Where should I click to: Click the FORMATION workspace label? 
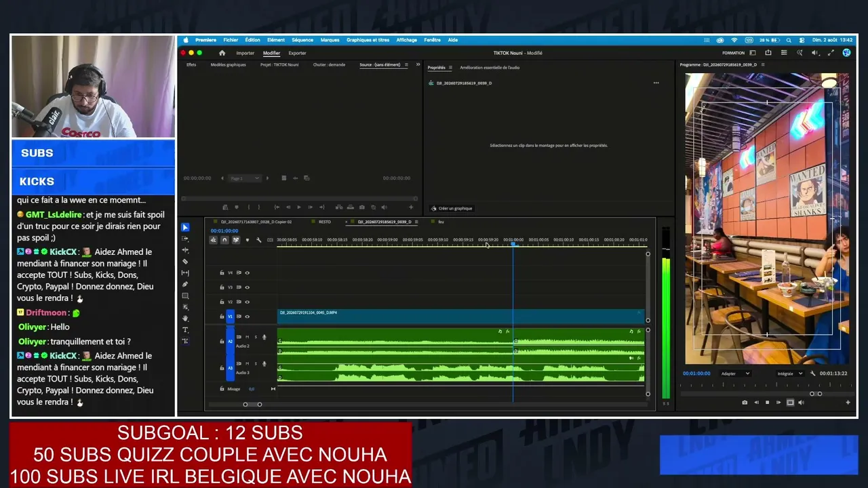(x=733, y=53)
